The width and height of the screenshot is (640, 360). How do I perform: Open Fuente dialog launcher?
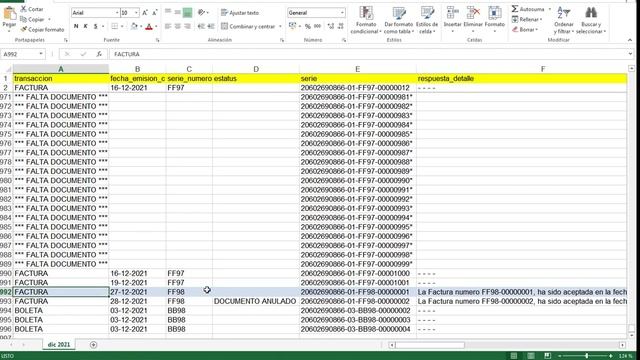point(158,40)
